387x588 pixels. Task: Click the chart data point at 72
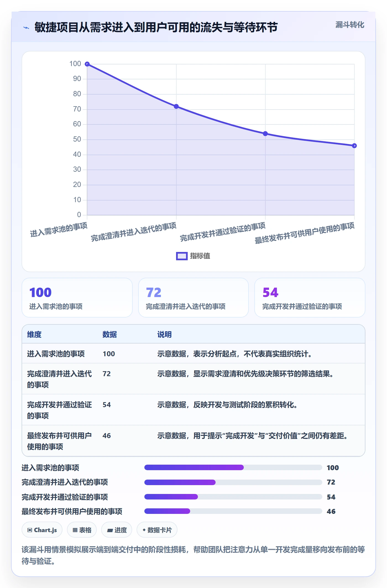[176, 106]
